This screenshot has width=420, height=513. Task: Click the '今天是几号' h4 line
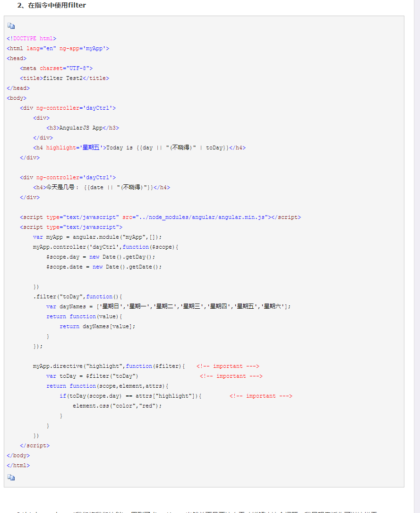[x=102, y=187]
